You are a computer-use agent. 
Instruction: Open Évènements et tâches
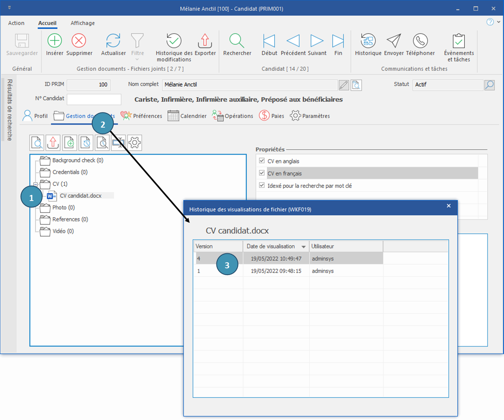pos(458,41)
